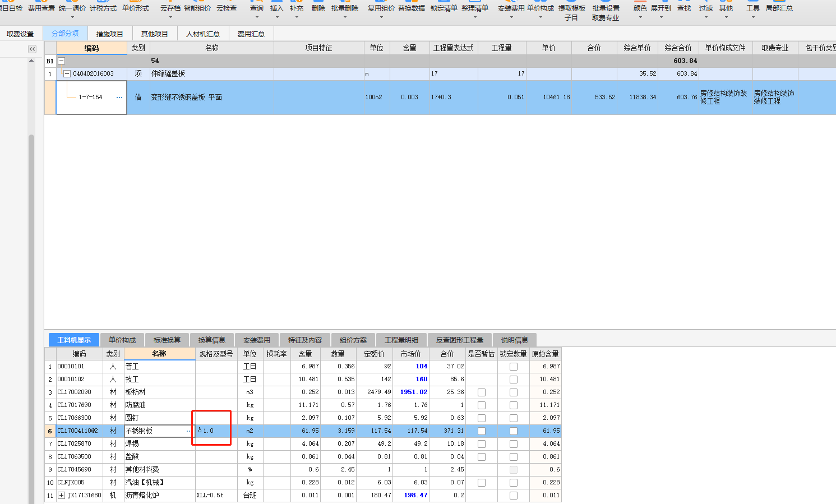Switch to the 费用汇总 tab
The image size is (836, 504).
point(251,34)
